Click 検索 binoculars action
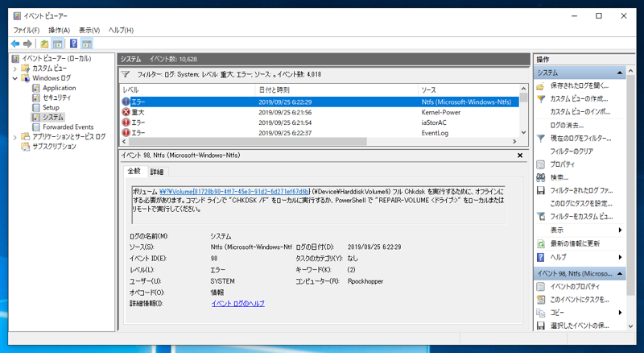This screenshot has width=644, height=353. tap(559, 177)
